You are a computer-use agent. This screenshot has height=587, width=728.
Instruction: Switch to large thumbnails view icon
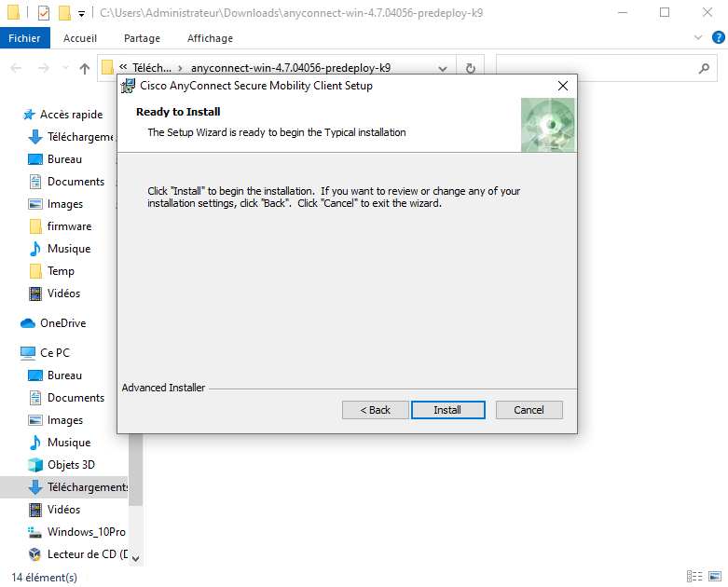[x=715, y=577]
